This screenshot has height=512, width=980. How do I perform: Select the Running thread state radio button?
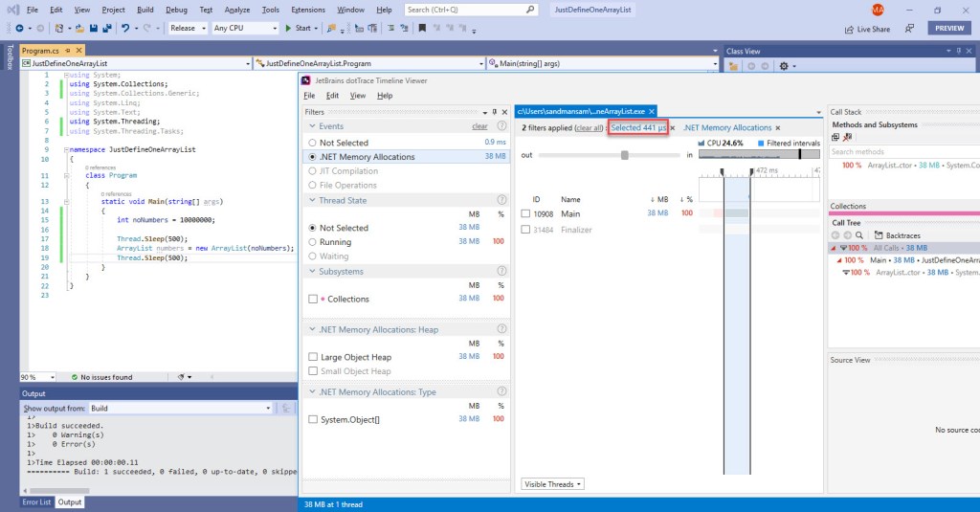point(312,242)
